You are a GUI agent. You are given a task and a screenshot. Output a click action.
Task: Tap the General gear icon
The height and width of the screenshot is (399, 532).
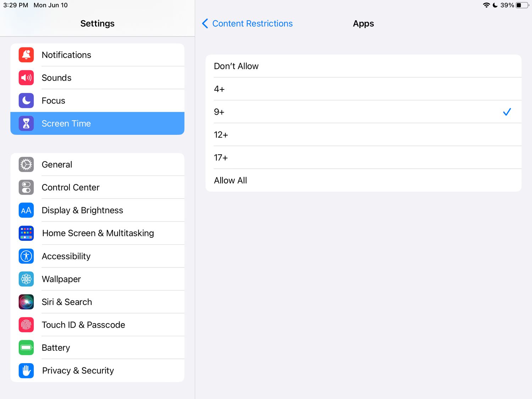click(26, 165)
